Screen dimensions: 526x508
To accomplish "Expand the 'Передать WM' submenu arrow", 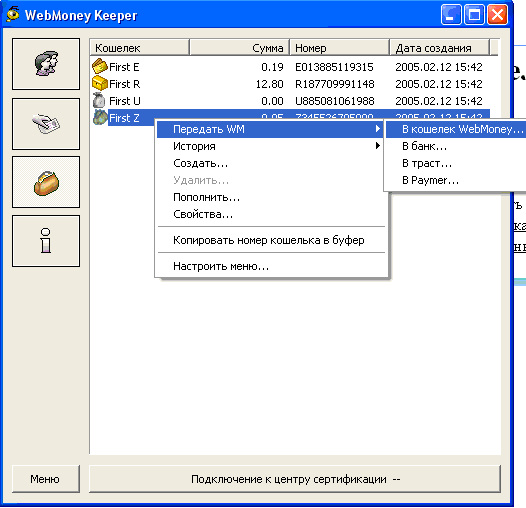I will [378, 129].
